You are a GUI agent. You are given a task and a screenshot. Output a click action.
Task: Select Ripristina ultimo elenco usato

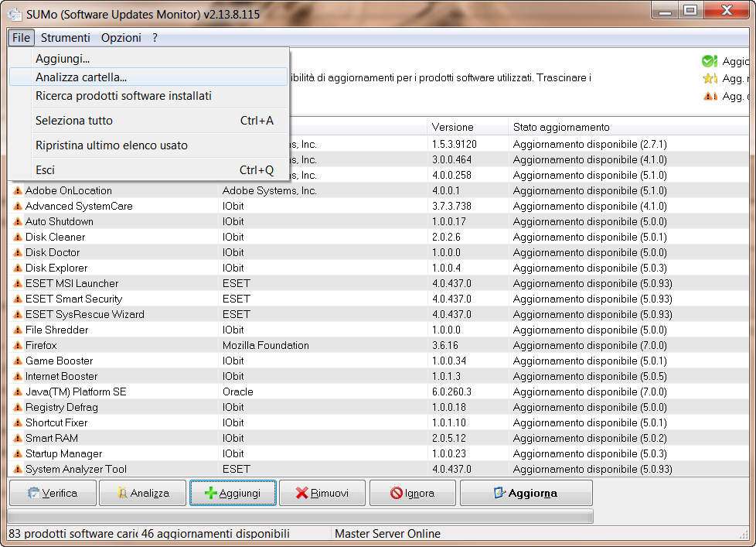[x=148, y=145]
